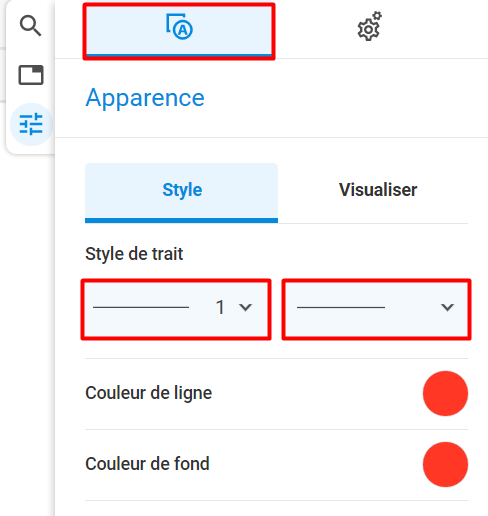Open the line pattern style dropdown
Image resolution: width=488 pixels, height=516 pixels.
376,310
